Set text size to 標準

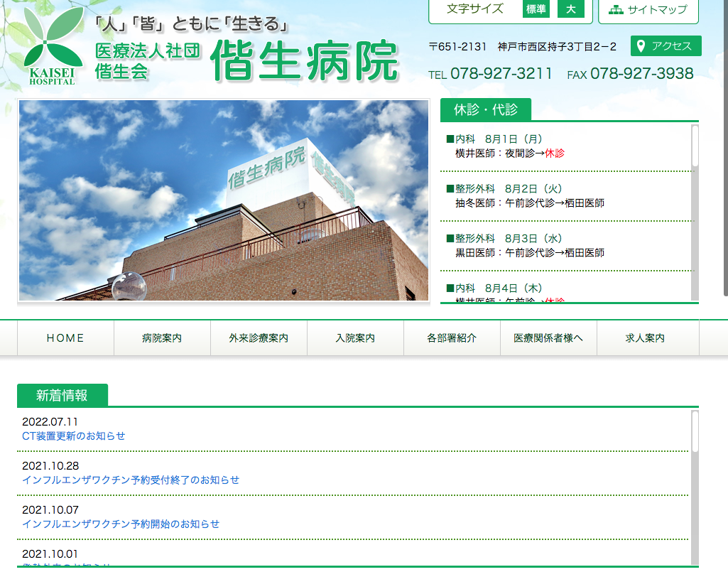click(x=536, y=9)
